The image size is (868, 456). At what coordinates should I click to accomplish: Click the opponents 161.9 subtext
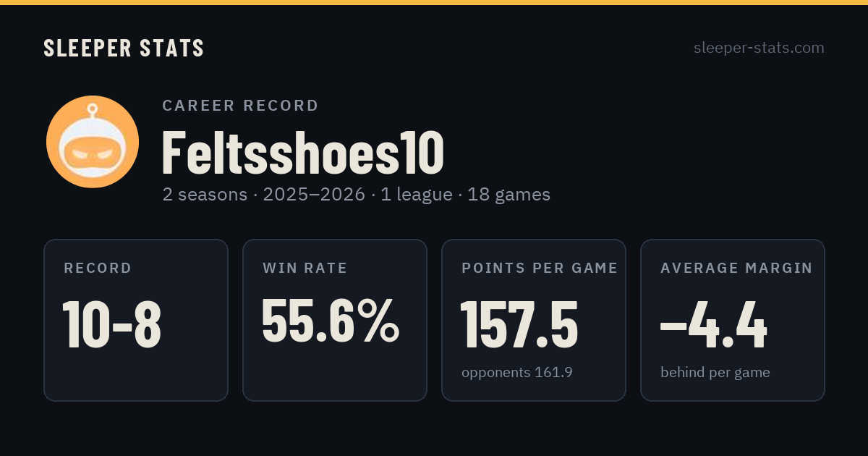pyautogui.click(x=517, y=373)
